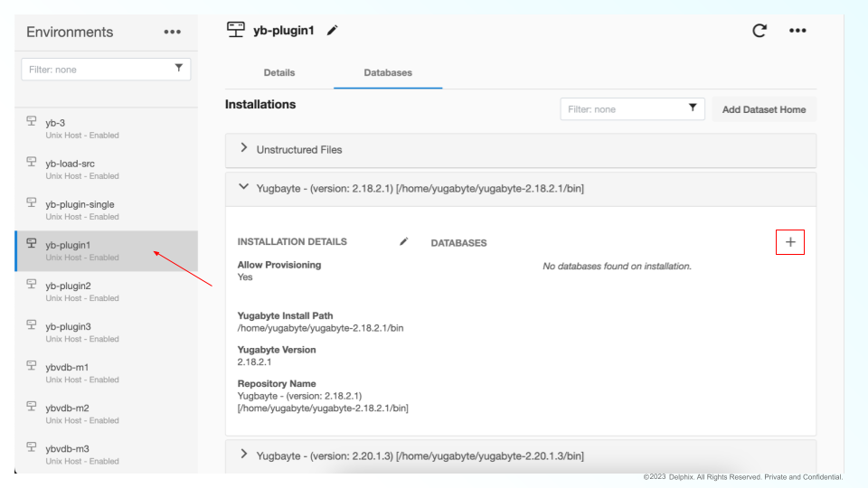868x488 pixels.
Task: Click the refresh icon for yb-plugin1
Action: (760, 32)
